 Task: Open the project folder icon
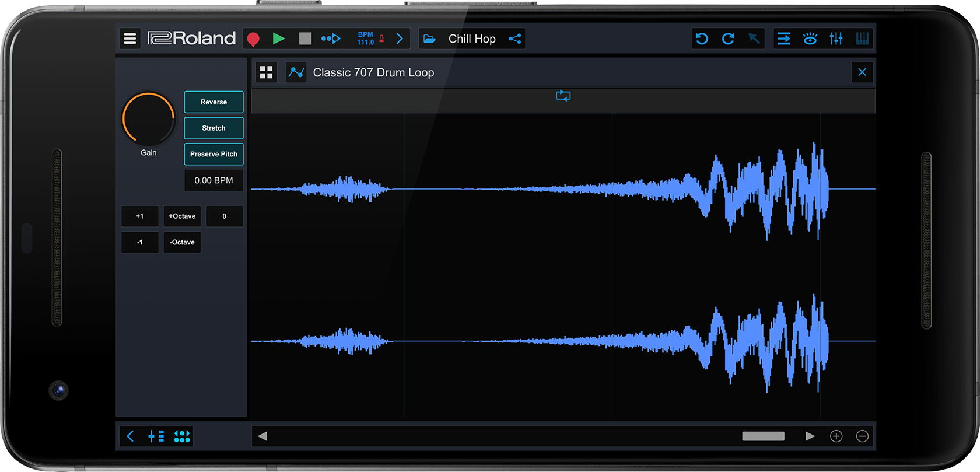coord(429,39)
